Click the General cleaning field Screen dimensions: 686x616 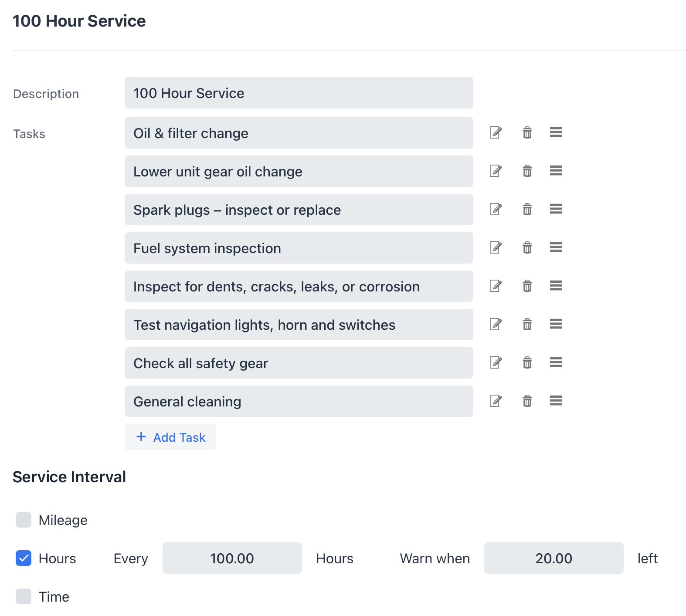(x=299, y=401)
